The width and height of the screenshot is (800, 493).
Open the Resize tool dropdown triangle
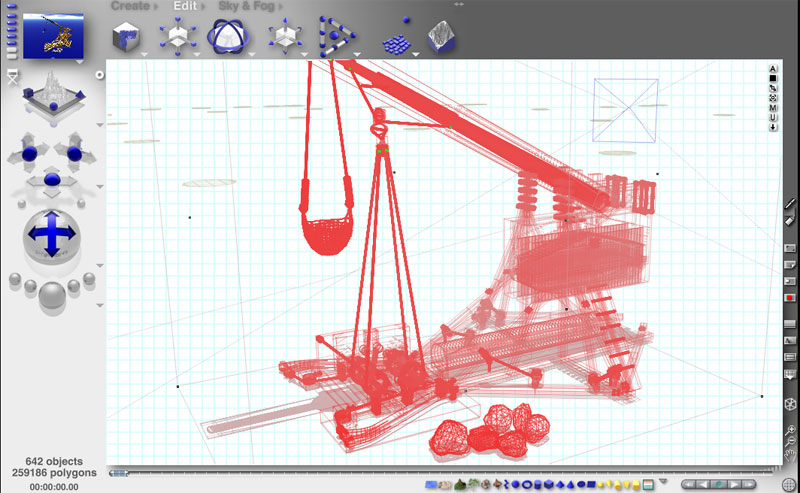(197, 54)
